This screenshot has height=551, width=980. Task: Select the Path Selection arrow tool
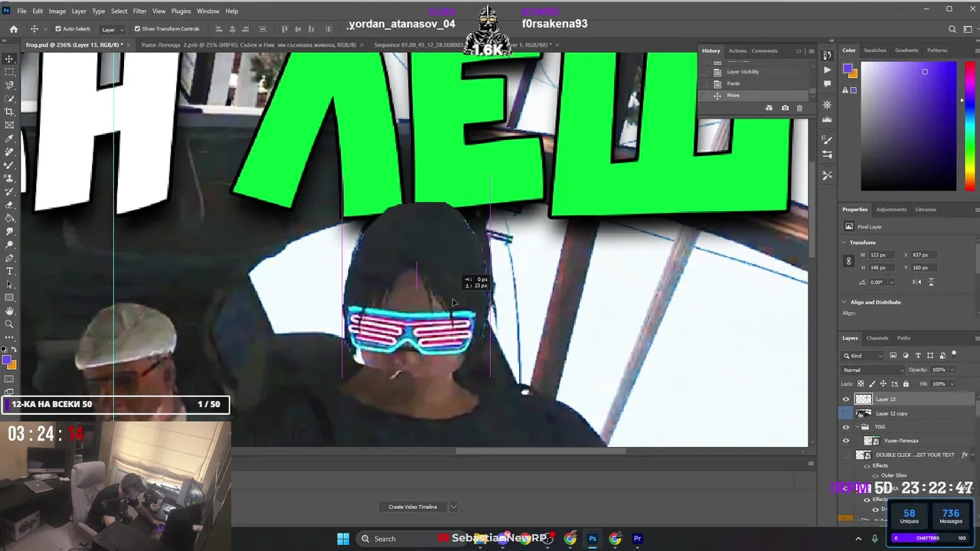click(x=9, y=284)
